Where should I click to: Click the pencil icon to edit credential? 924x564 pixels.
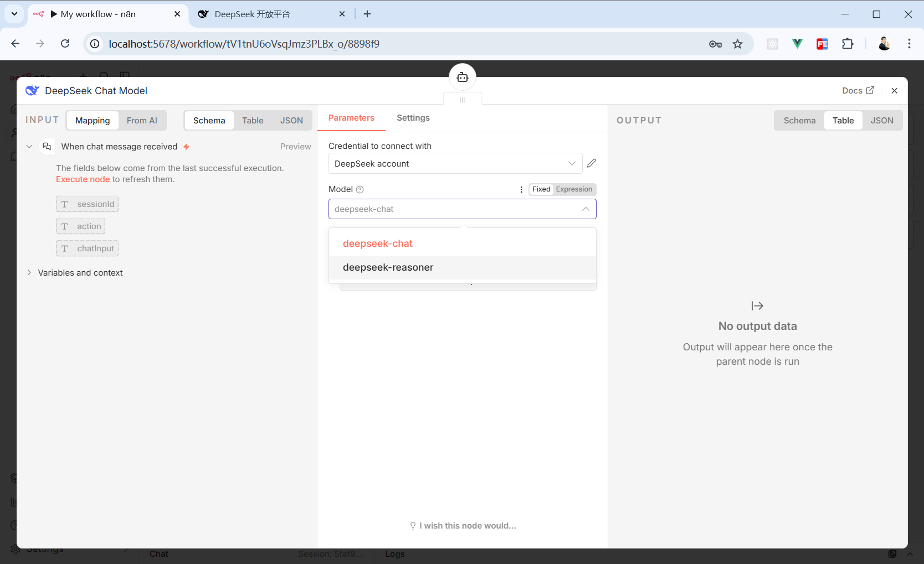coord(592,163)
